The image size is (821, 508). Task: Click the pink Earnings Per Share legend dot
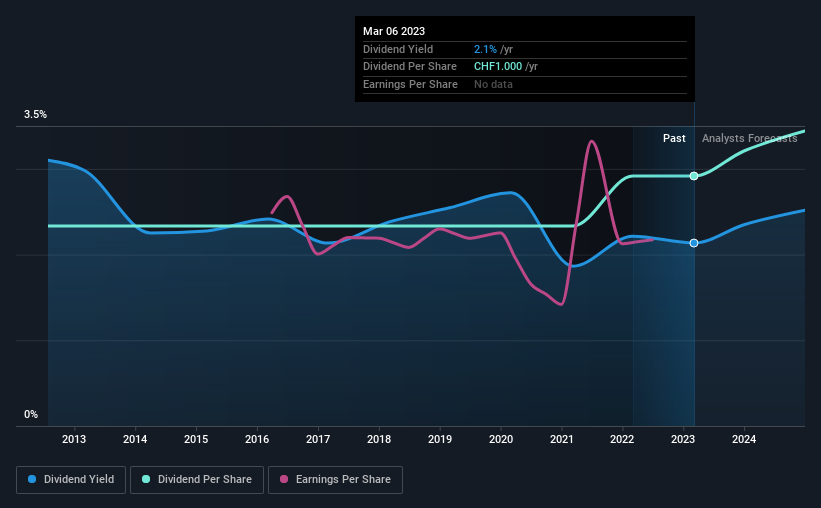(x=284, y=479)
